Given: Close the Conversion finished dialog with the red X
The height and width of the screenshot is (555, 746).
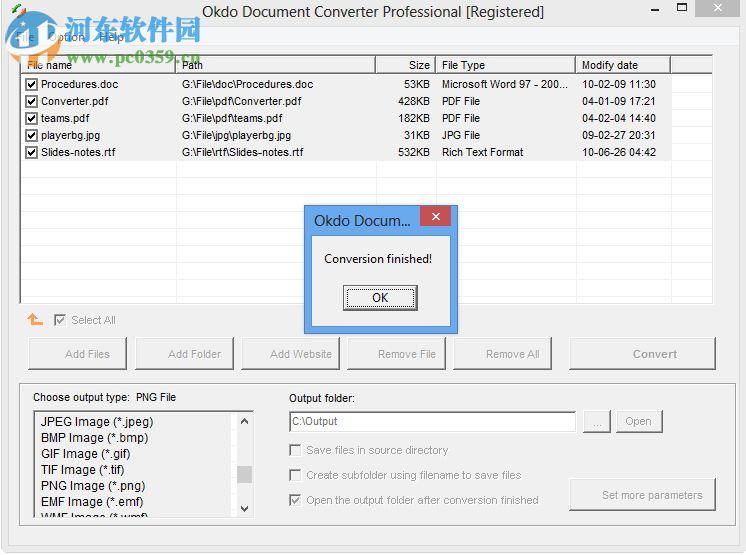Looking at the screenshot, I should [435, 216].
